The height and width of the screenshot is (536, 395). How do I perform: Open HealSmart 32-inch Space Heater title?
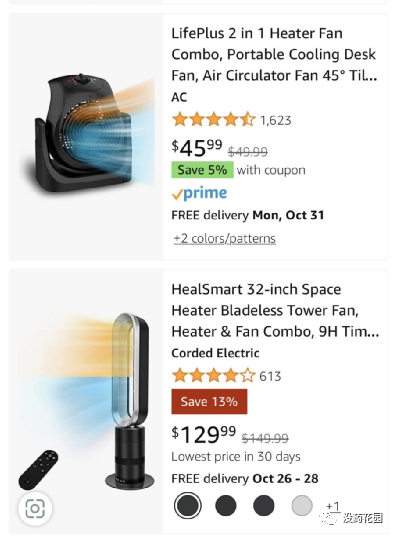click(x=275, y=310)
